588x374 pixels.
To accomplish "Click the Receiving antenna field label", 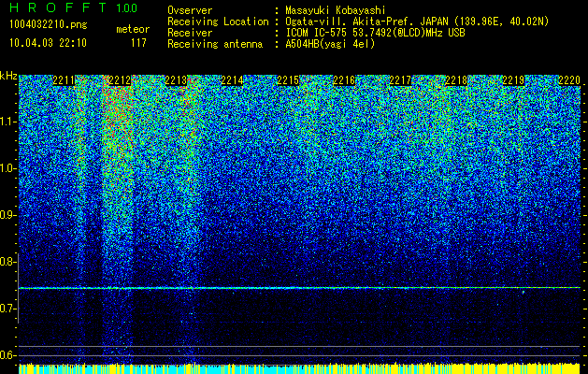I will point(215,44).
